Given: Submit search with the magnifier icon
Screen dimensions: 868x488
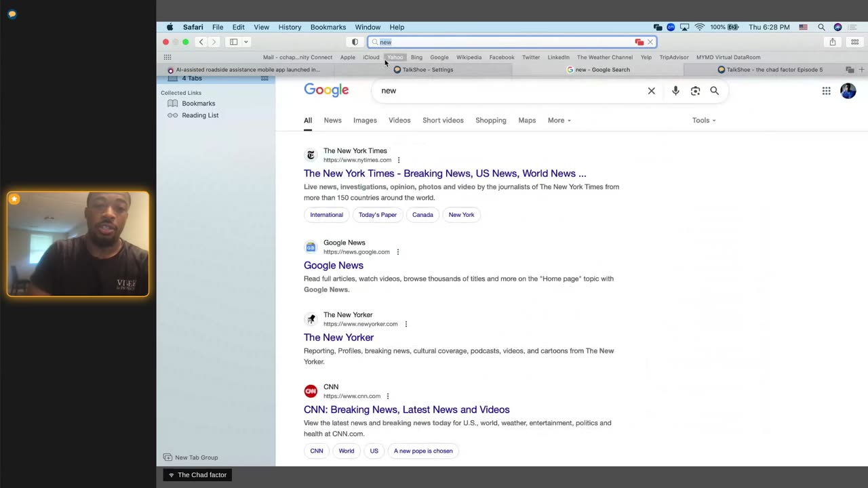Looking at the screenshot, I should (714, 91).
